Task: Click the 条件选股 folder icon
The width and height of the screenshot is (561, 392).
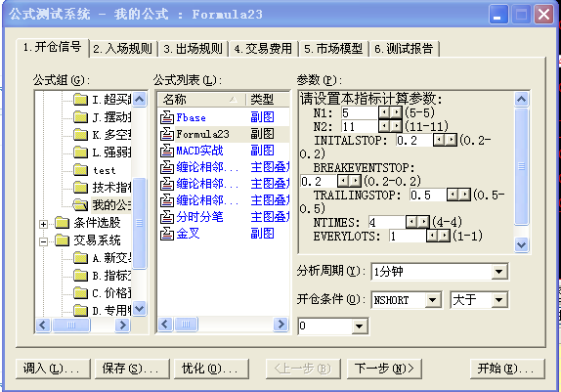Action: (x=63, y=223)
